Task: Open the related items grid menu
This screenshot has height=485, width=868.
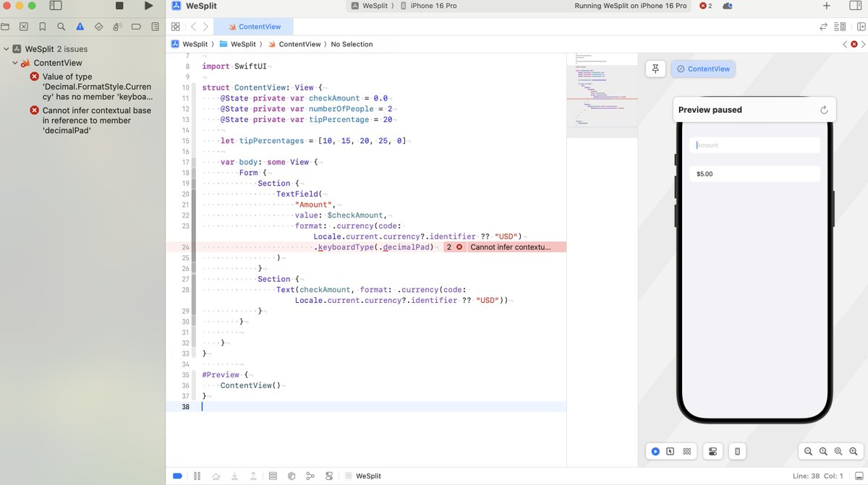Action: pyautogui.click(x=175, y=27)
